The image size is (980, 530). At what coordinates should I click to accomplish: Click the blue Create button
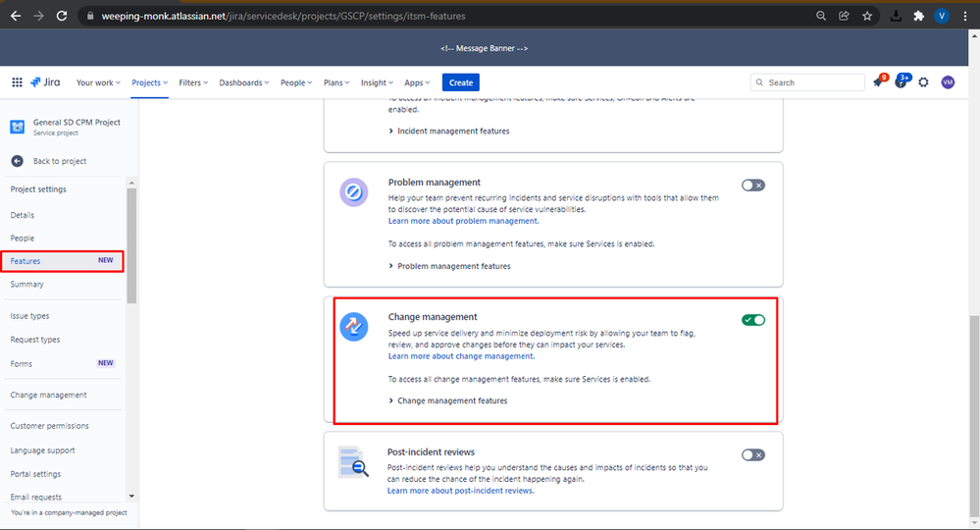[461, 82]
